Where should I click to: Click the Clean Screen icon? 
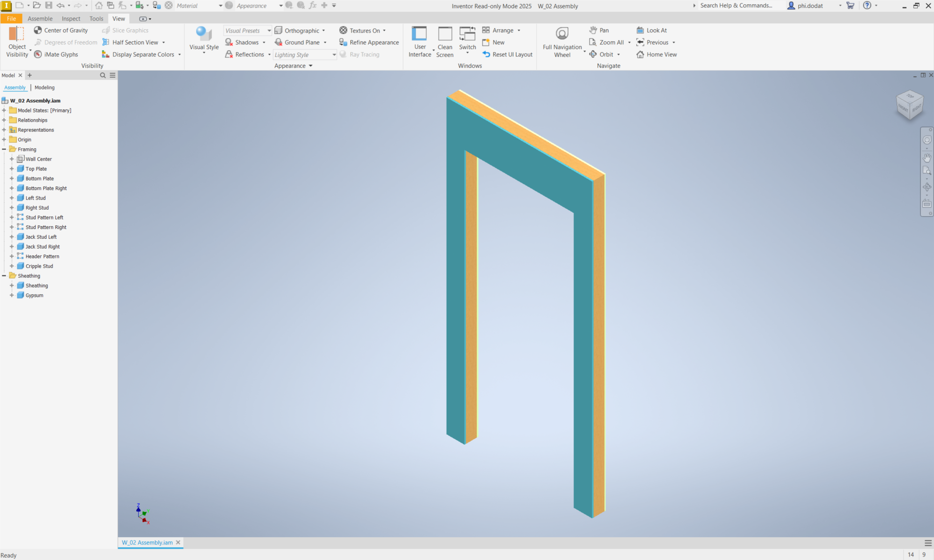click(x=445, y=34)
